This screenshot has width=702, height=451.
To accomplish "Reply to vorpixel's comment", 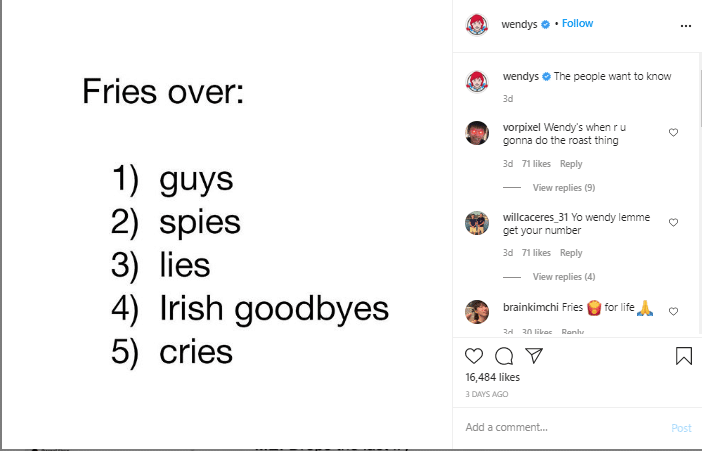I will 571,164.
